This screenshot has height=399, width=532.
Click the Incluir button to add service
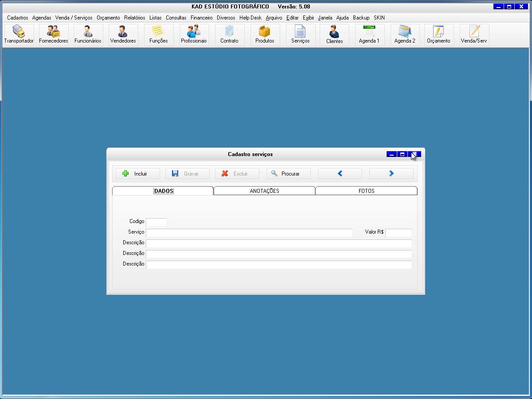(138, 174)
